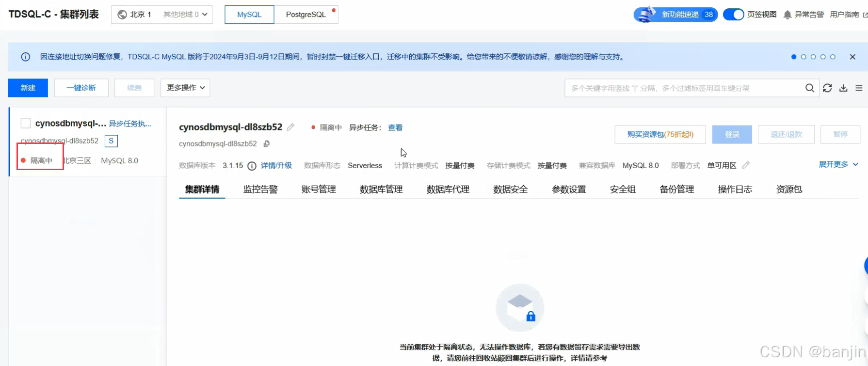Click the 异步任务执... link in sidebar
This screenshot has width=868, height=366.
(x=130, y=124)
